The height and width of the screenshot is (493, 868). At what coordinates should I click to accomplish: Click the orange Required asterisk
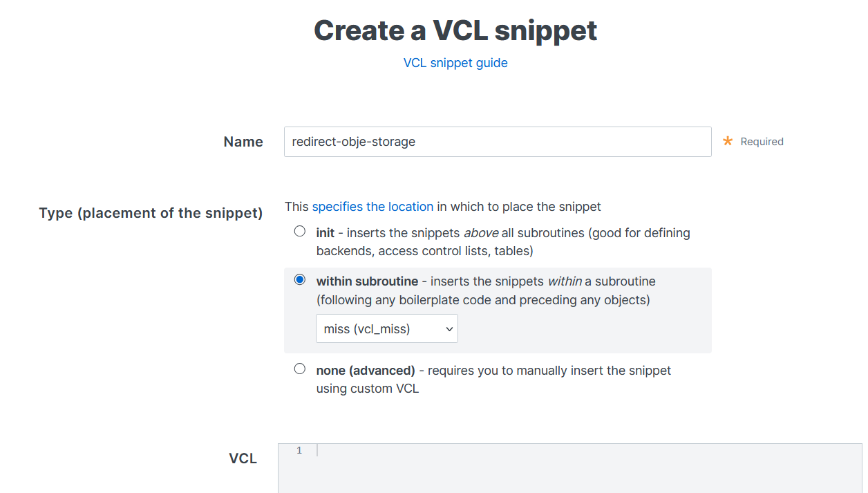726,140
